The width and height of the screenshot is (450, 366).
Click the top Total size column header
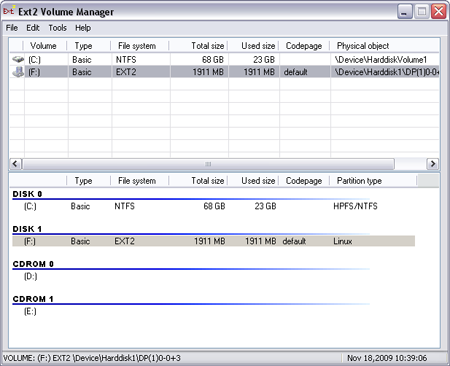pos(198,46)
